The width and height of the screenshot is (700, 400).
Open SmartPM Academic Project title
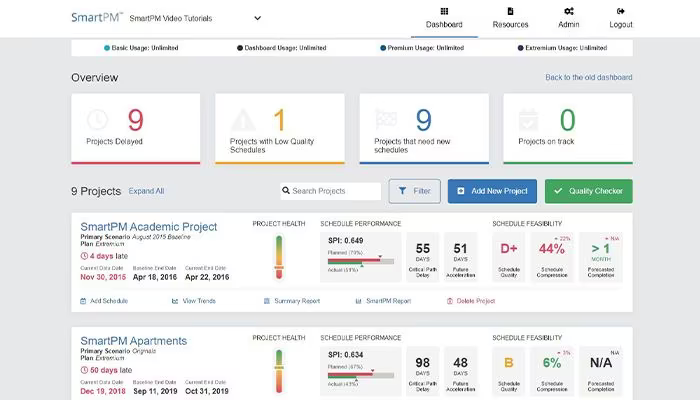[149, 227]
